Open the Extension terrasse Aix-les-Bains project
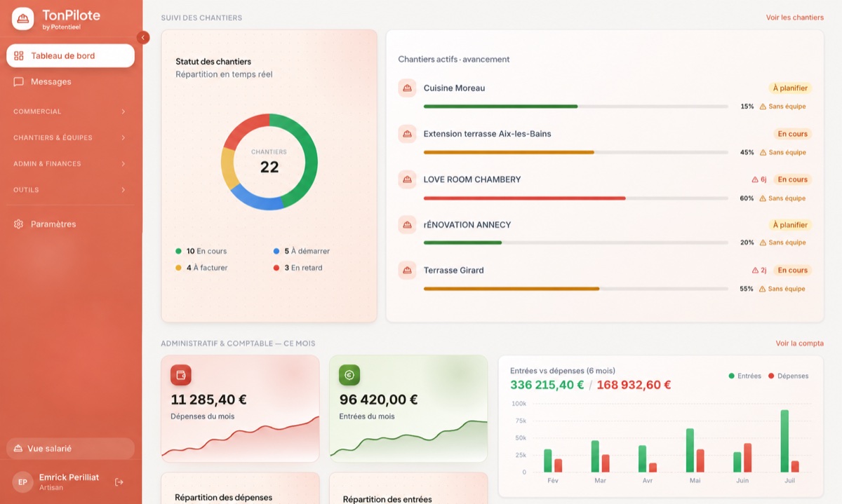Image resolution: width=842 pixels, height=504 pixels. point(487,134)
